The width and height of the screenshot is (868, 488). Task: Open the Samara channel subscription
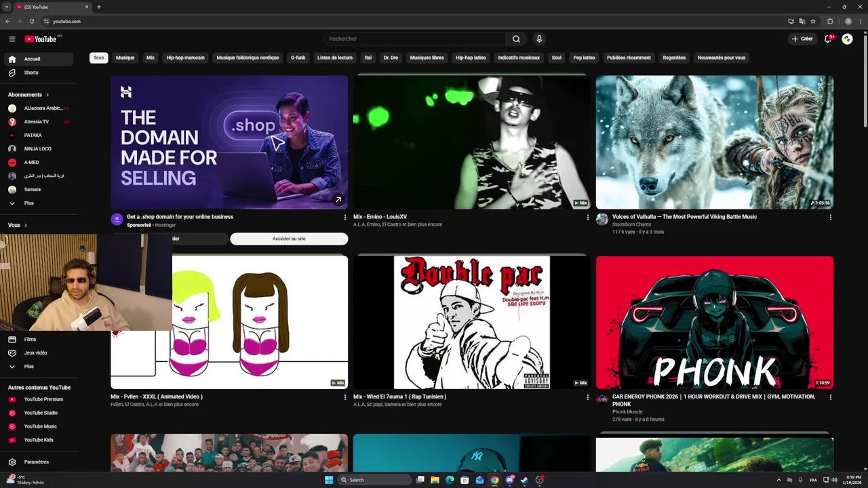(x=38, y=189)
